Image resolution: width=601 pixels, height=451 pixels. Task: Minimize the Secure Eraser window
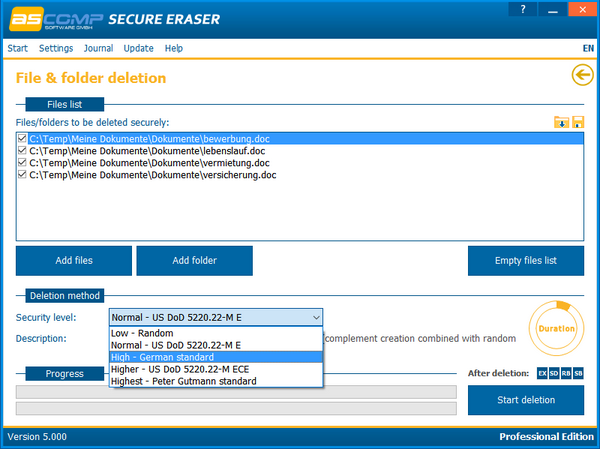tap(552, 9)
